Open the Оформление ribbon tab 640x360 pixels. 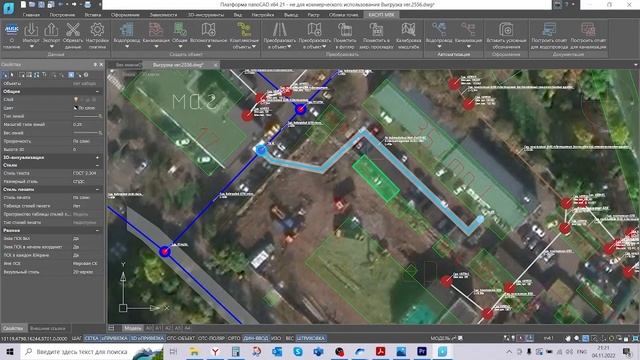coord(125,15)
